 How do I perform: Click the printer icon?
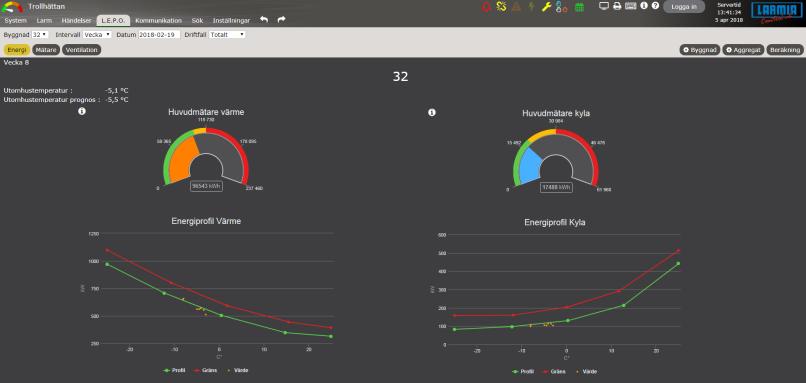pos(617,6)
